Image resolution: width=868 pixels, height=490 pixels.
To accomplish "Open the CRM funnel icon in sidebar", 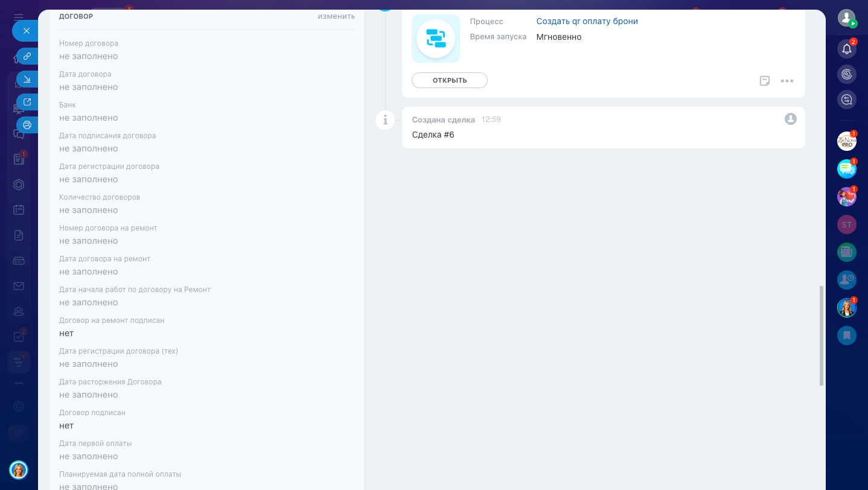I will [x=19, y=362].
